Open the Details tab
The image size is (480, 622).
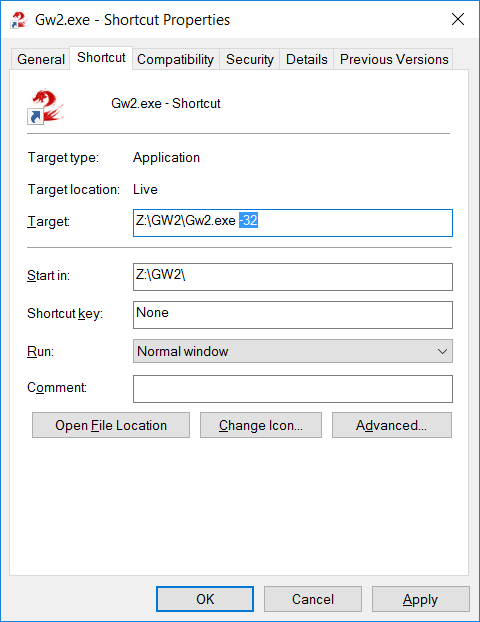(307, 59)
